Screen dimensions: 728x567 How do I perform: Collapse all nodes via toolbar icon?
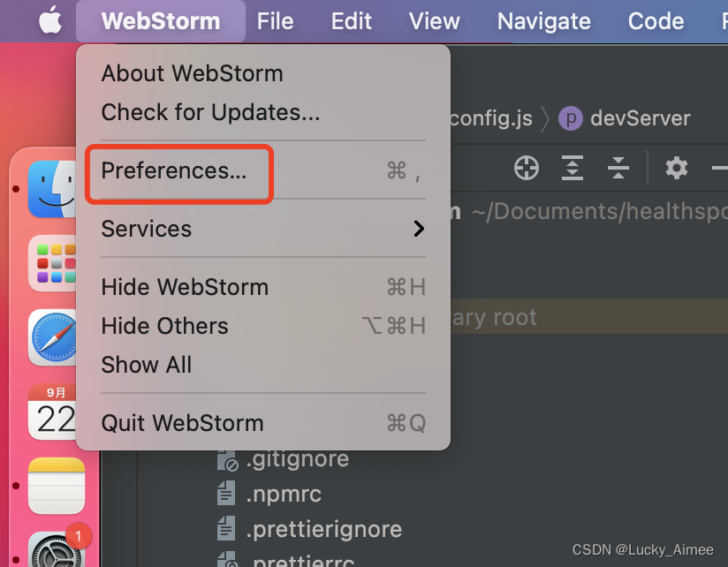pyautogui.click(x=618, y=167)
